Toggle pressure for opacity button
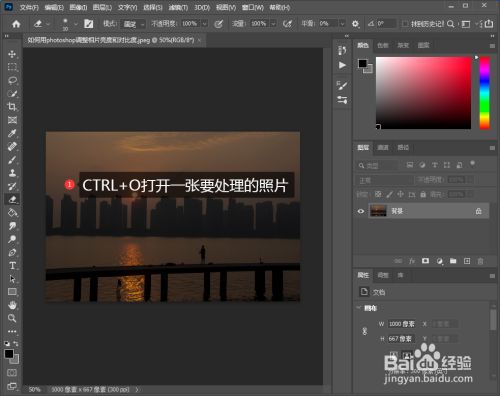Viewport: 500px width, 396px height. pyautogui.click(x=219, y=24)
